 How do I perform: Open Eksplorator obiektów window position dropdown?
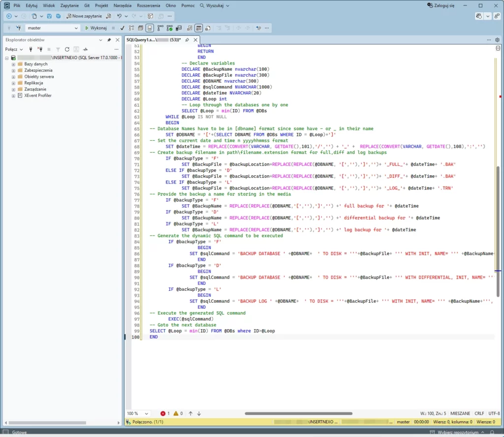[x=100, y=40]
